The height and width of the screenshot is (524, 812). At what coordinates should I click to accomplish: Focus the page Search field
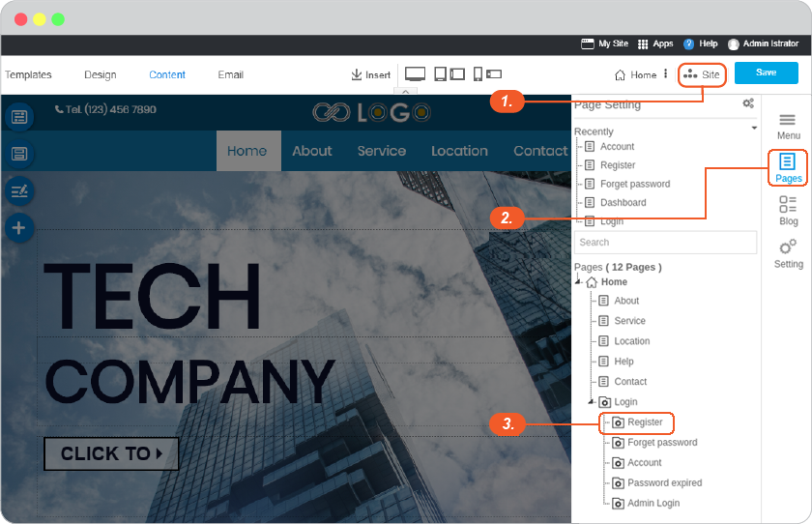tap(665, 243)
